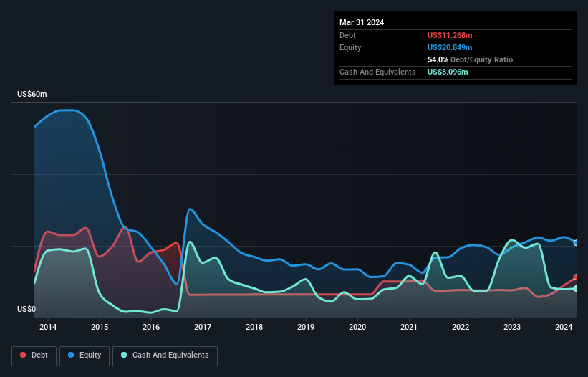
Task: Click the 2024 x-axis label
Action: [x=564, y=327]
